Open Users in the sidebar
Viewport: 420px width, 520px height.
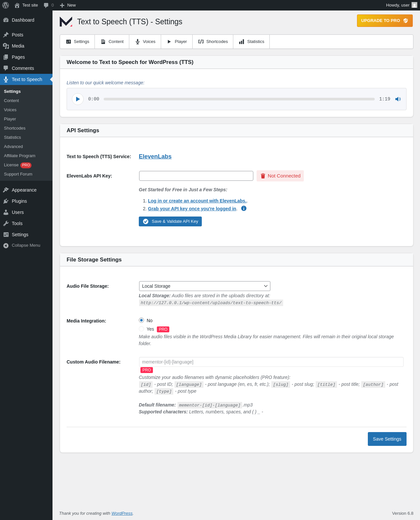26,212
